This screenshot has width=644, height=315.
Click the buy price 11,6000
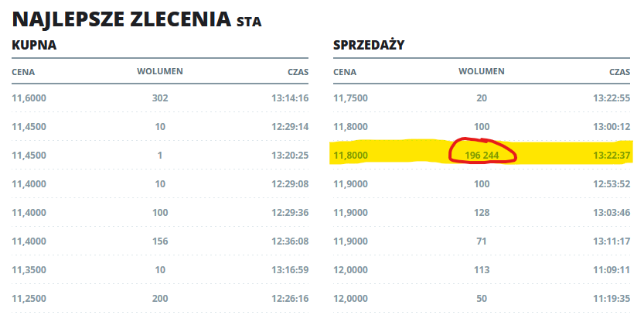pos(29,98)
